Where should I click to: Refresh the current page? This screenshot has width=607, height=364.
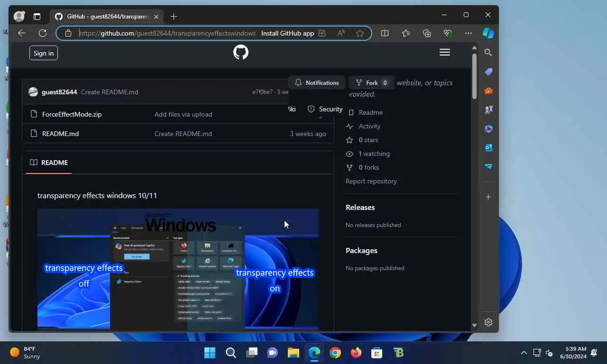[43, 33]
